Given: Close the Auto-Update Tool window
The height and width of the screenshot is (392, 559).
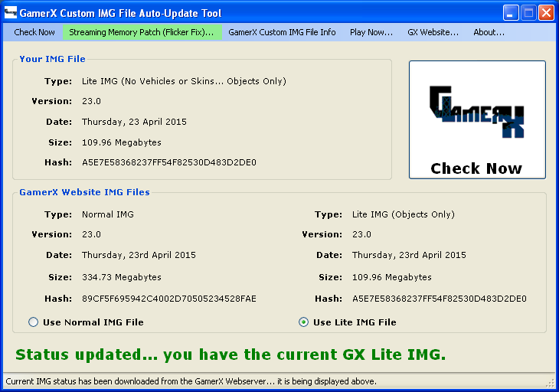Looking at the screenshot, I should [x=546, y=13].
